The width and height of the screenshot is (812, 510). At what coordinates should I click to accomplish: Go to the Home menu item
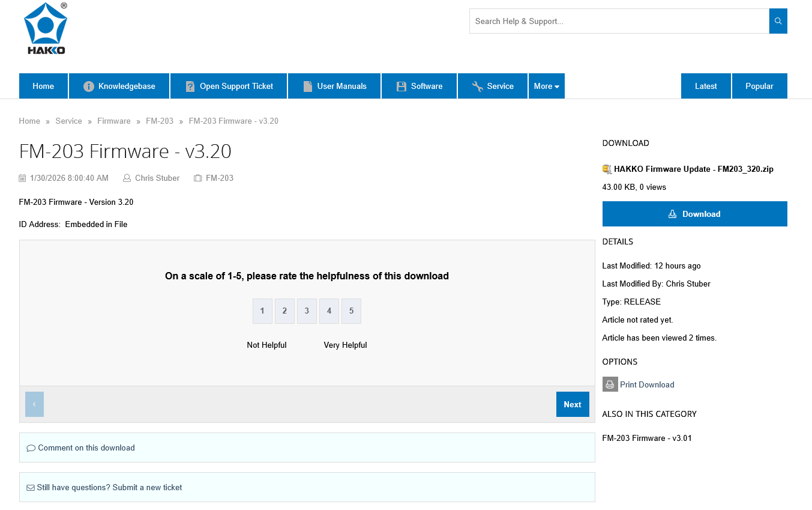[43, 87]
